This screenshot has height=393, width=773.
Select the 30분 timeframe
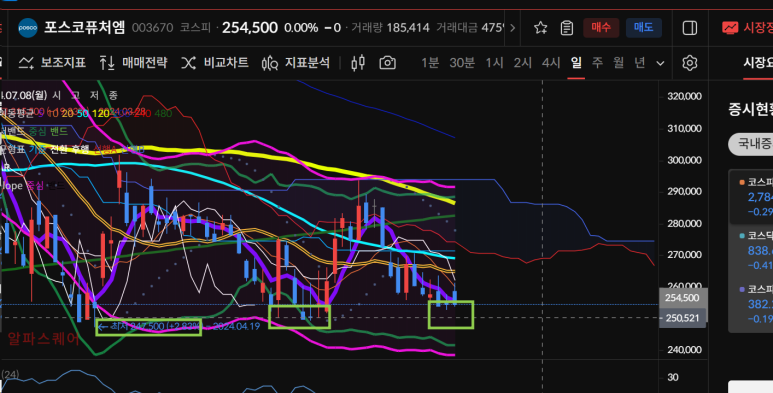pyautogui.click(x=462, y=63)
